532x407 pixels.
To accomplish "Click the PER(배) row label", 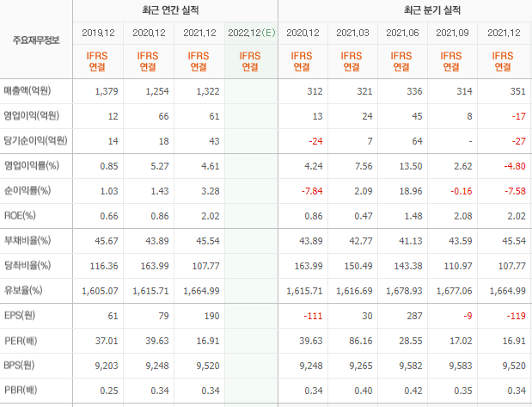I will click(21, 341).
